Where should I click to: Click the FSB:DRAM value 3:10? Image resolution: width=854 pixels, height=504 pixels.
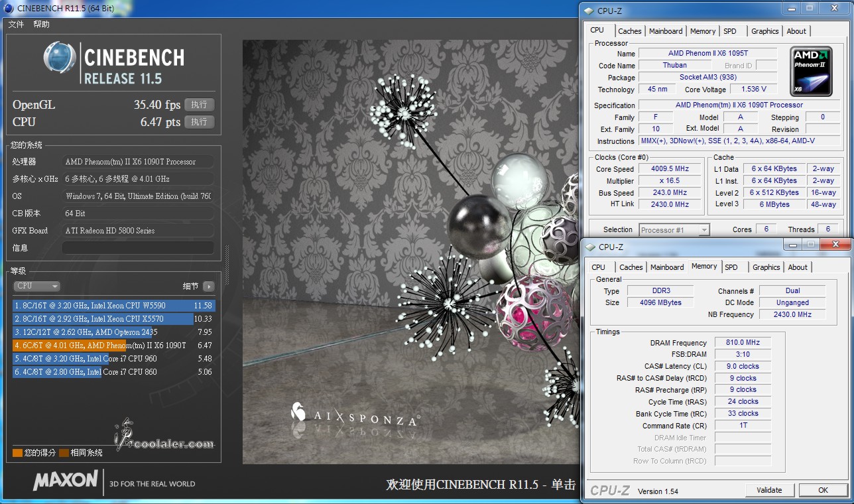[743, 355]
